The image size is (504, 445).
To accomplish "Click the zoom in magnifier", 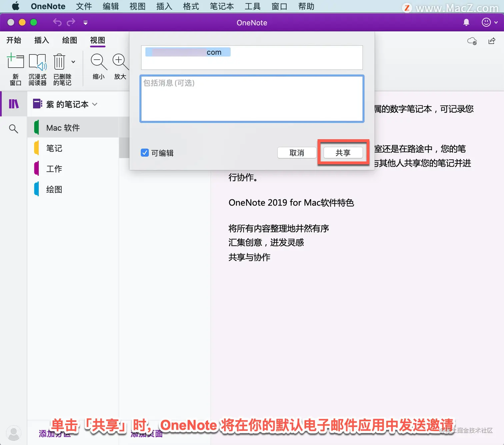I will coord(120,62).
